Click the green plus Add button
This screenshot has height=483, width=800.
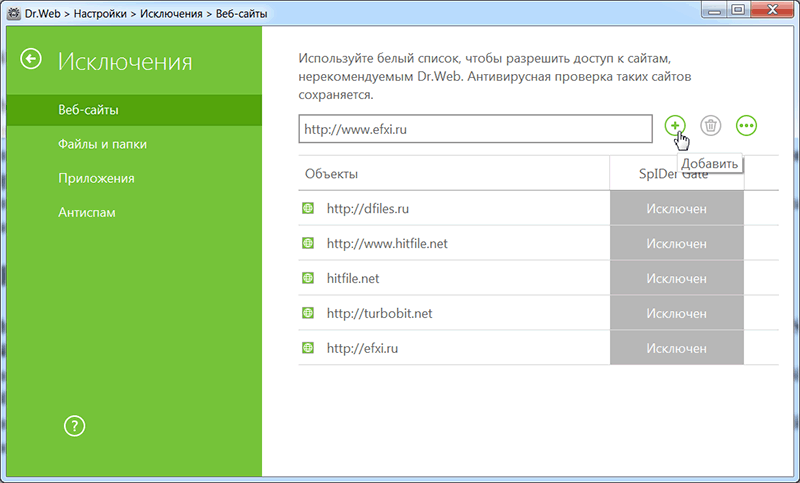(676, 125)
